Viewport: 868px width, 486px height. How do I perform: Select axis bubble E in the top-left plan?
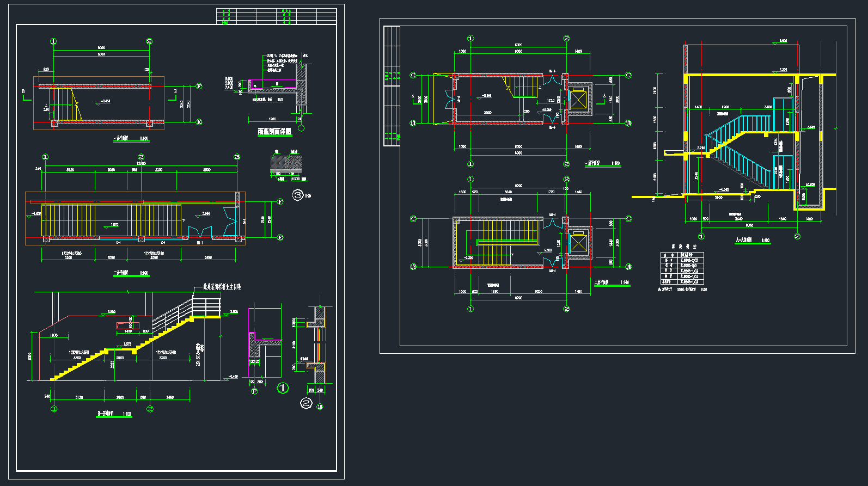[199, 122]
